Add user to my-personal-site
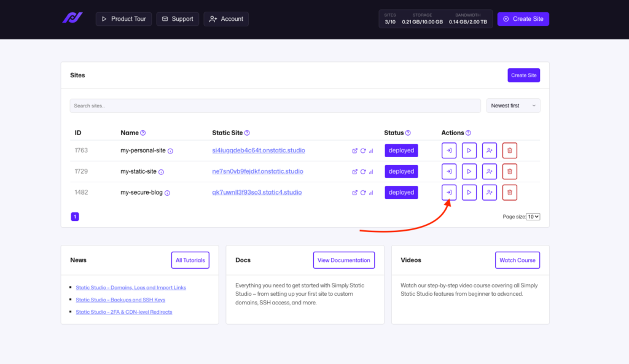The height and width of the screenshot is (364, 629). tap(490, 150)
